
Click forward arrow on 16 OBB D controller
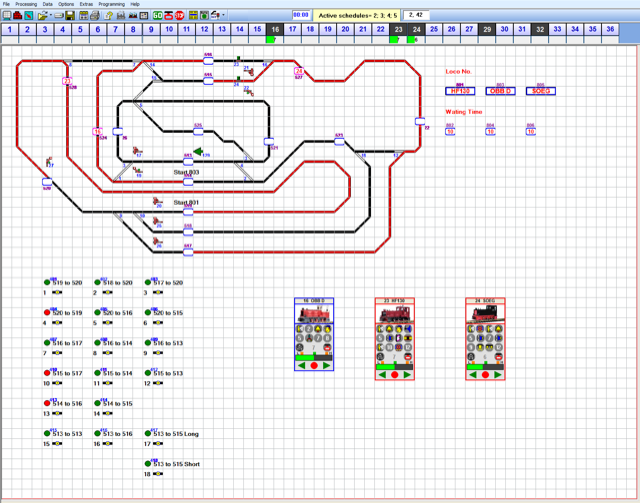[x=327, y=365]
